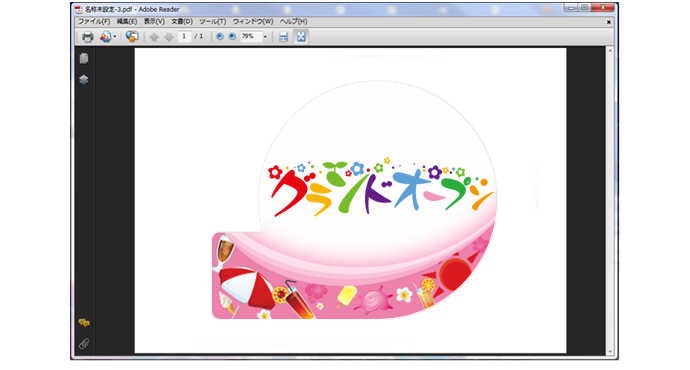
Task: Click the collaborate/share icon in the toolbar
Action: coord(105,37)
